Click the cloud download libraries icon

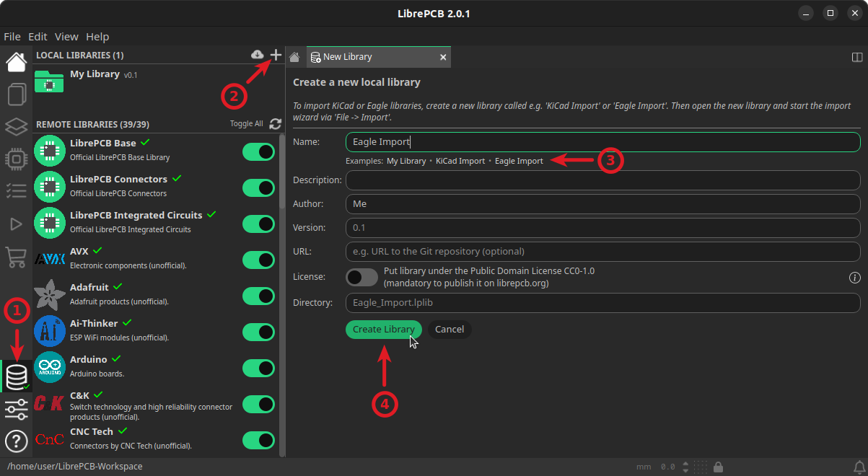257,55
